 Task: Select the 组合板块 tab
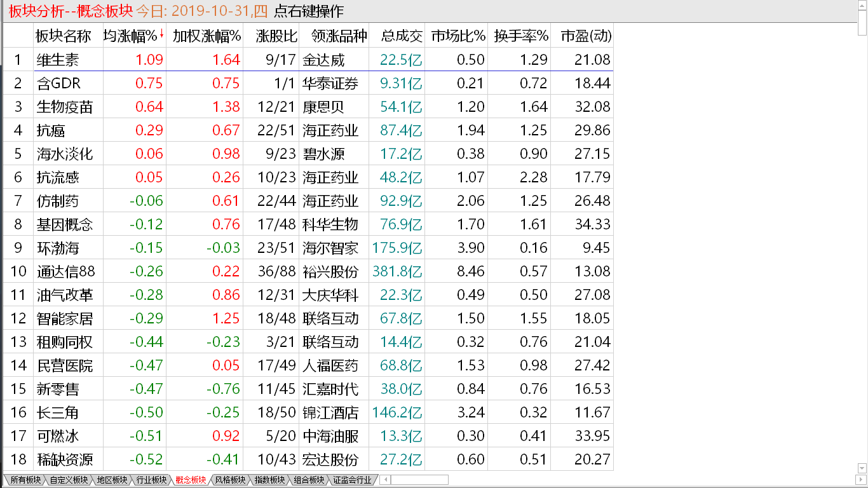[309, 480]
